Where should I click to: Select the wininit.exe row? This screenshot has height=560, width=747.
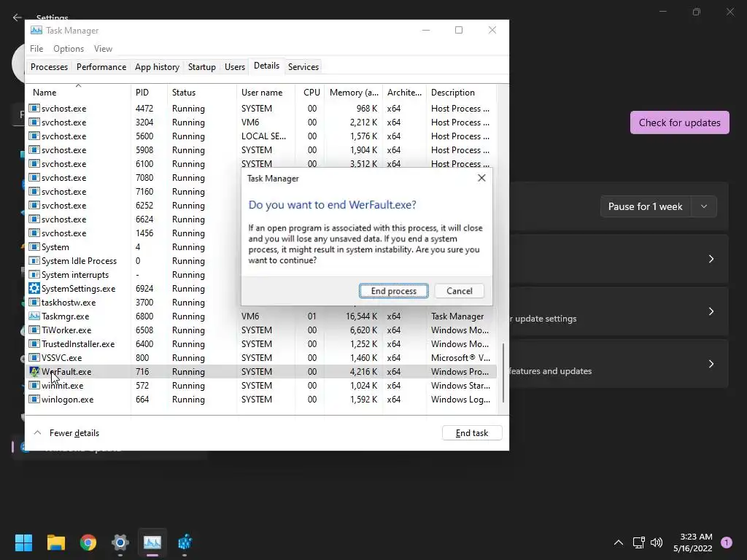(x=261, y=385)
